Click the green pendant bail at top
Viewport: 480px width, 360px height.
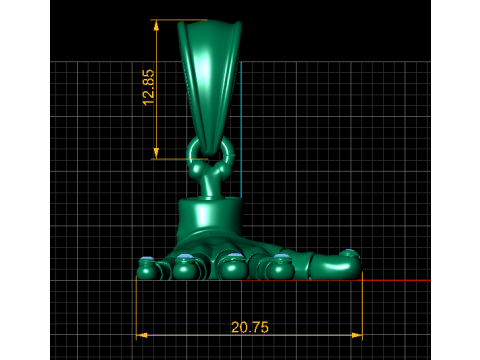point(209,87)
